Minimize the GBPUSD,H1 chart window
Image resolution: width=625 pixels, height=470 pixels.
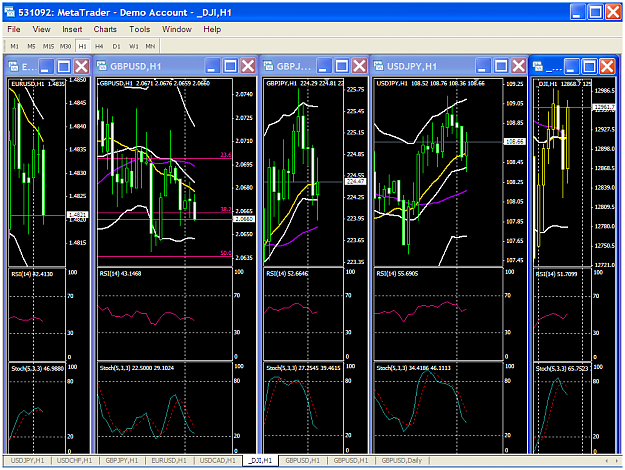212,66
